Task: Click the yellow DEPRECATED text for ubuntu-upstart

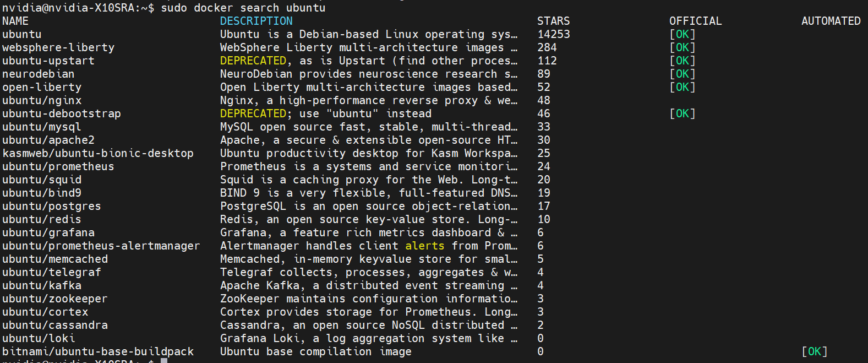Action: pyautogui.click(x=253, y=61)
